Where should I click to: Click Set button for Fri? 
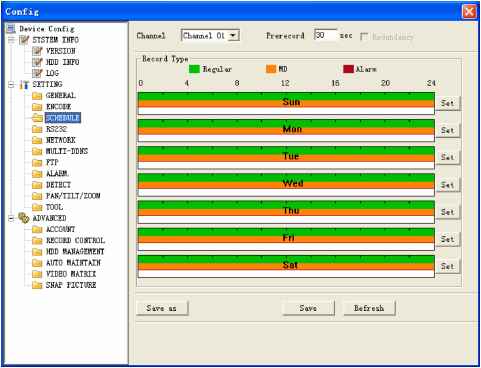pos(448,239)
